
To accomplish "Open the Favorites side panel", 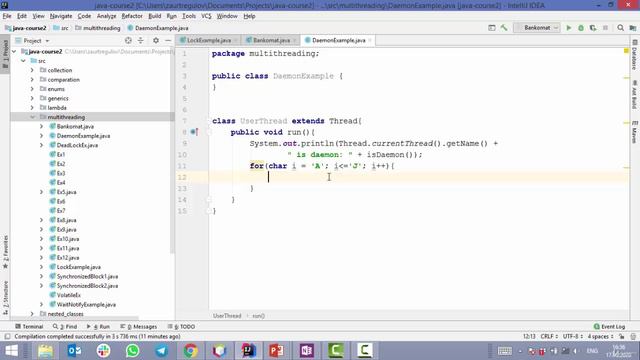I will tap(5, 252).
